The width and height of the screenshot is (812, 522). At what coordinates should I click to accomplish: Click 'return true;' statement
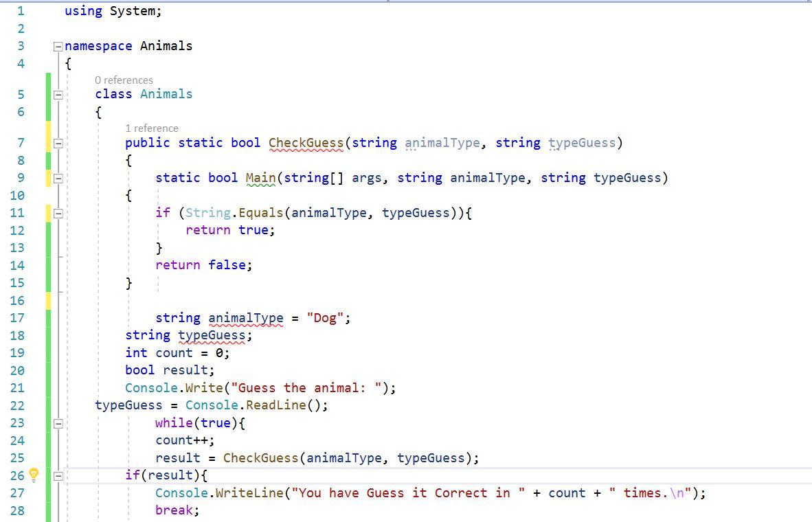[x=230, y=230]
